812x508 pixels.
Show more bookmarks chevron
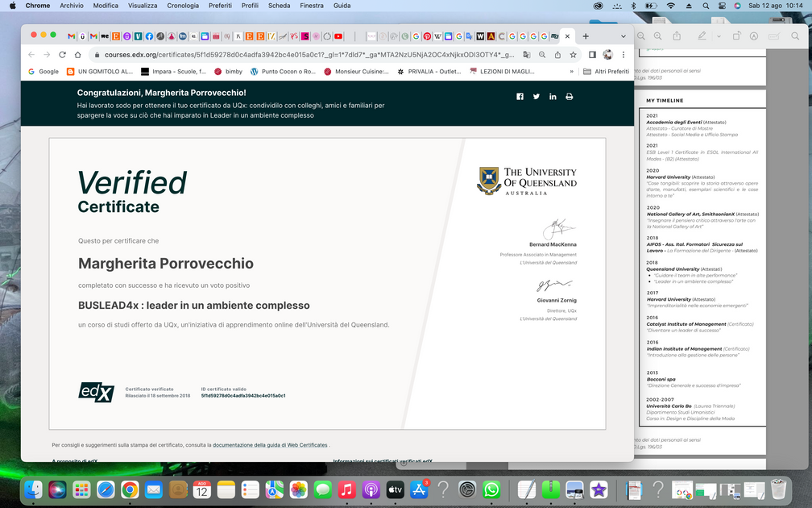pyautogui.click(x=572, y=72)
